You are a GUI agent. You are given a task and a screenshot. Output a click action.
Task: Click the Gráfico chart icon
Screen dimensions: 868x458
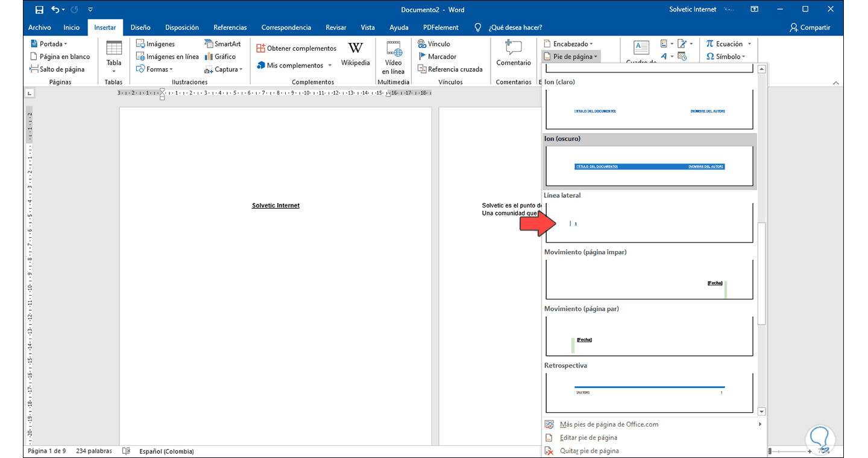(x=220, y=57)
